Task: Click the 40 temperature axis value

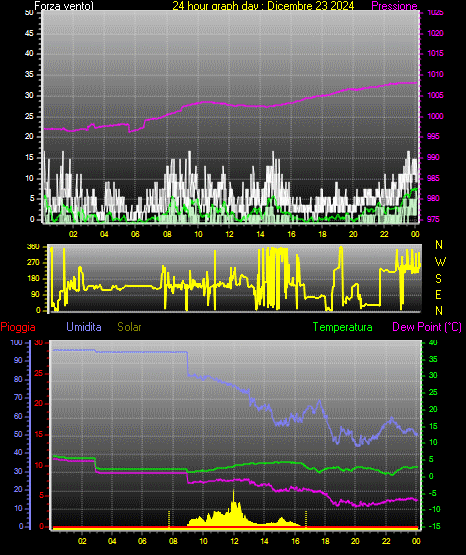Action: (x=433, y=343)
